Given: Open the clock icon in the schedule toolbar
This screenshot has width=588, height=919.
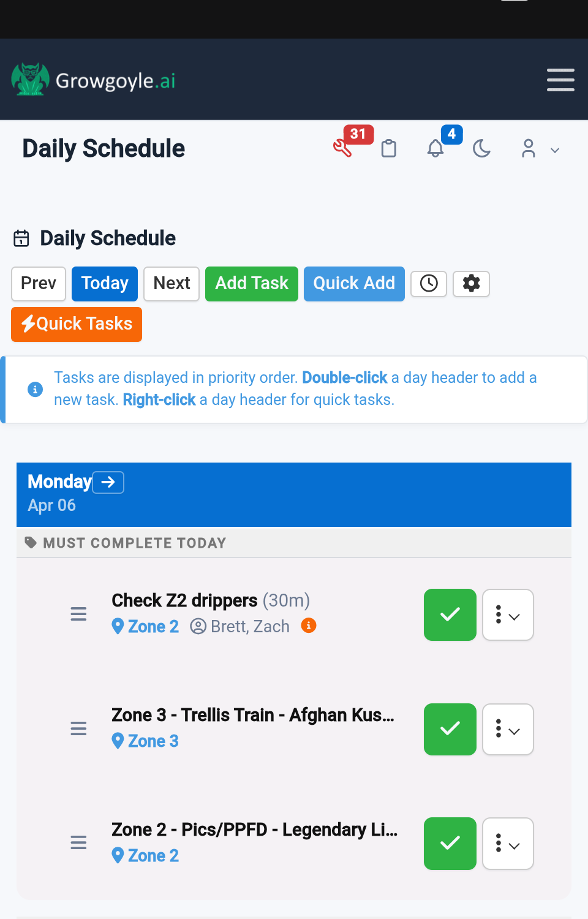Looking at the screenshot, I should click(x=428, y=284).
